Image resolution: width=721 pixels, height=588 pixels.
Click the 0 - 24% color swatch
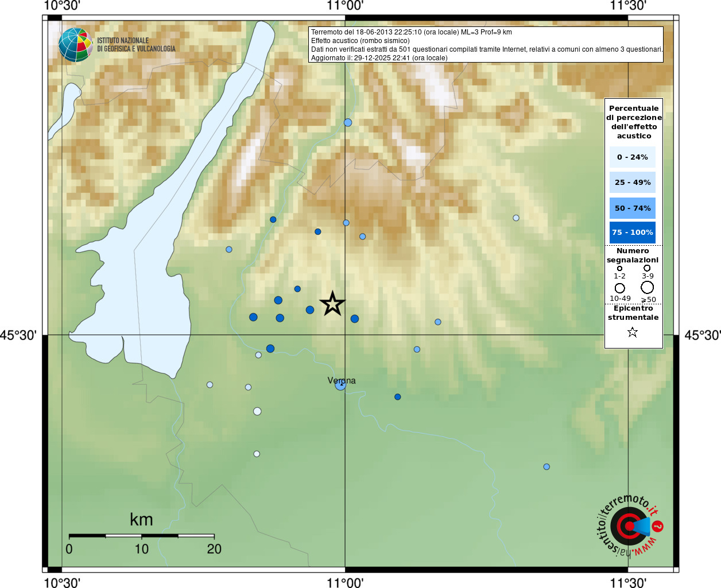tap(633, 157)
